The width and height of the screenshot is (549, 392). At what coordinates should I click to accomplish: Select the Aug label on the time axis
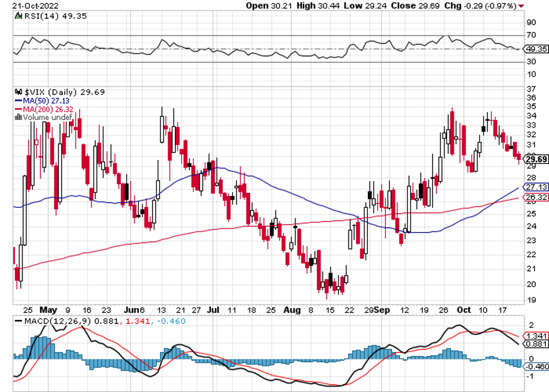289,309
